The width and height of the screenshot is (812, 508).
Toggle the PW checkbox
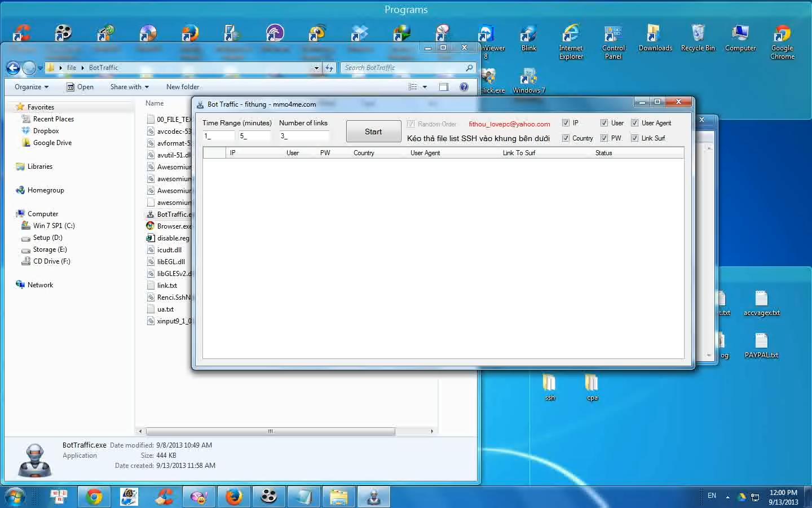point(604,138)
